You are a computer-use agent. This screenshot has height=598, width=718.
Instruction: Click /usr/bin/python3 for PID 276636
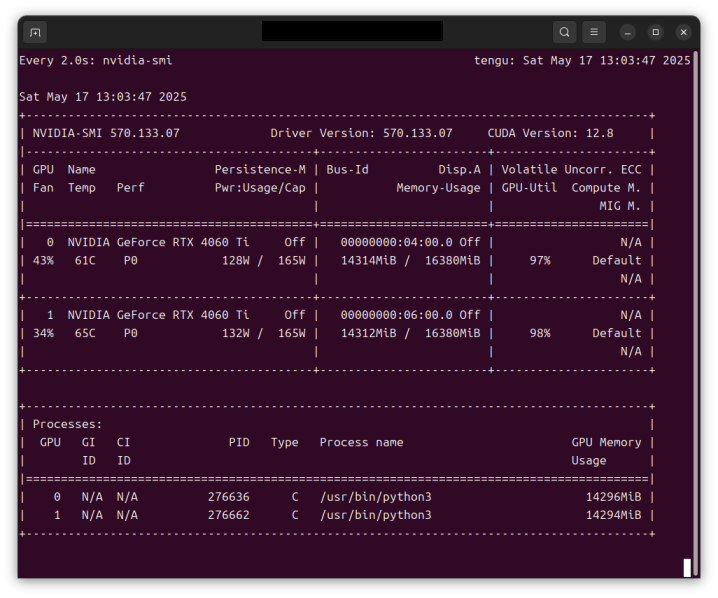tap(375, 497)
